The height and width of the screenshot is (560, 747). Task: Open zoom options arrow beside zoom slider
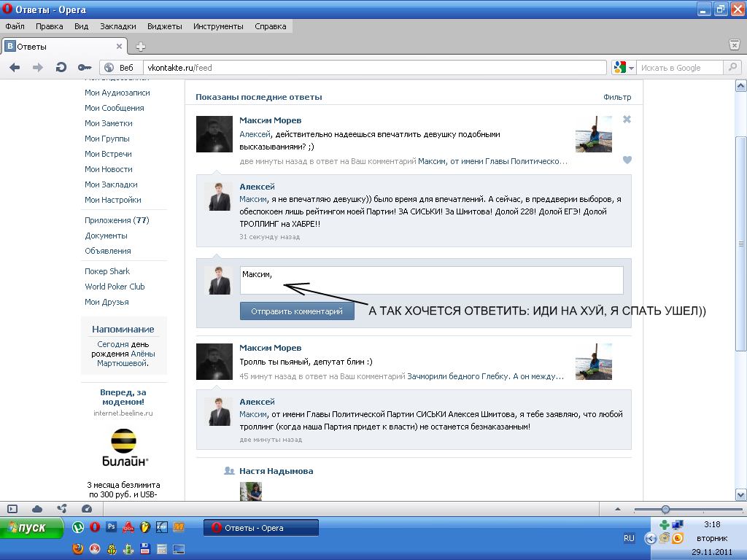[618, 509]
